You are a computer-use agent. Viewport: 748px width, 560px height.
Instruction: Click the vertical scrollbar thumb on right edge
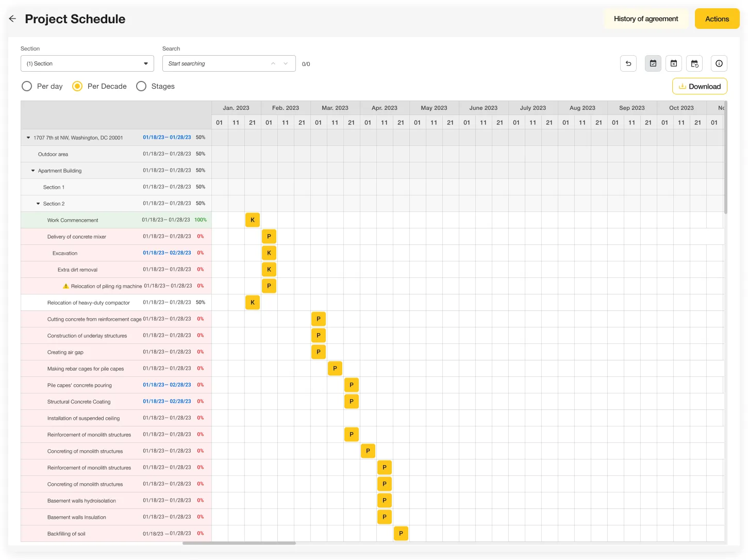point(725,157)
